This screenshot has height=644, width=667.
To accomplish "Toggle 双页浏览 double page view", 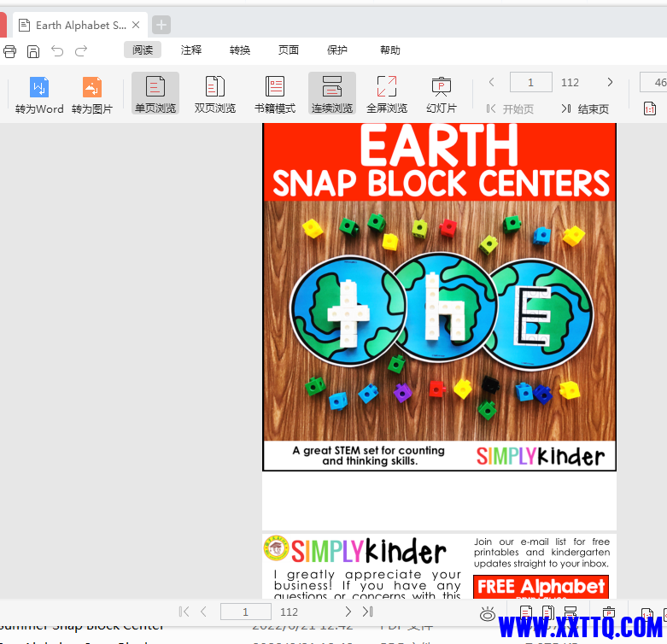I will pos(215,95).
